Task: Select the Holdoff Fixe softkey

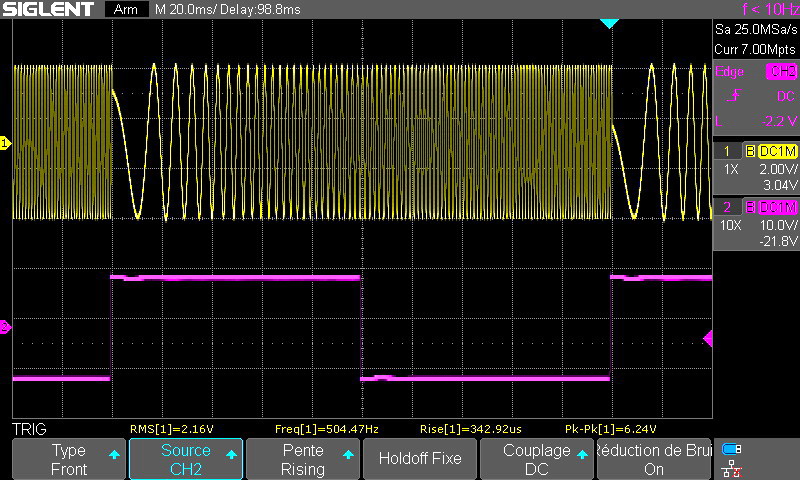Action: pyautogui.click(x=420, y=459)
